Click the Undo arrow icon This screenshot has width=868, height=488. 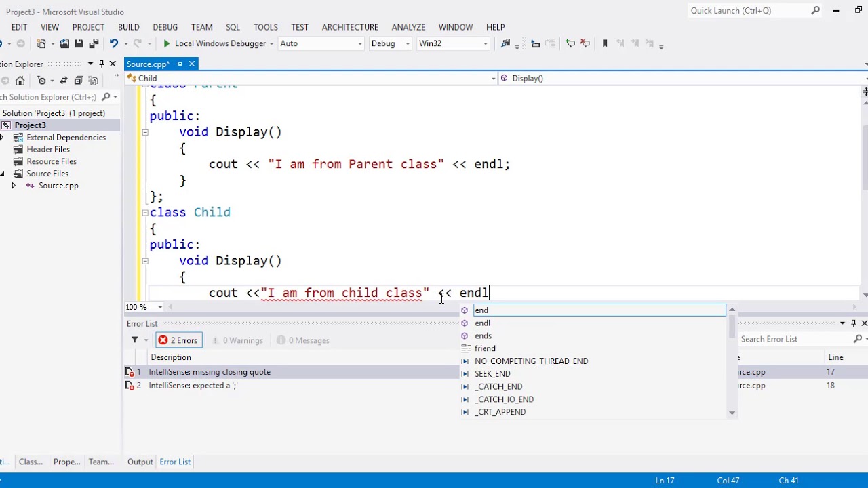pyautogui.click(x=114, y=43)
